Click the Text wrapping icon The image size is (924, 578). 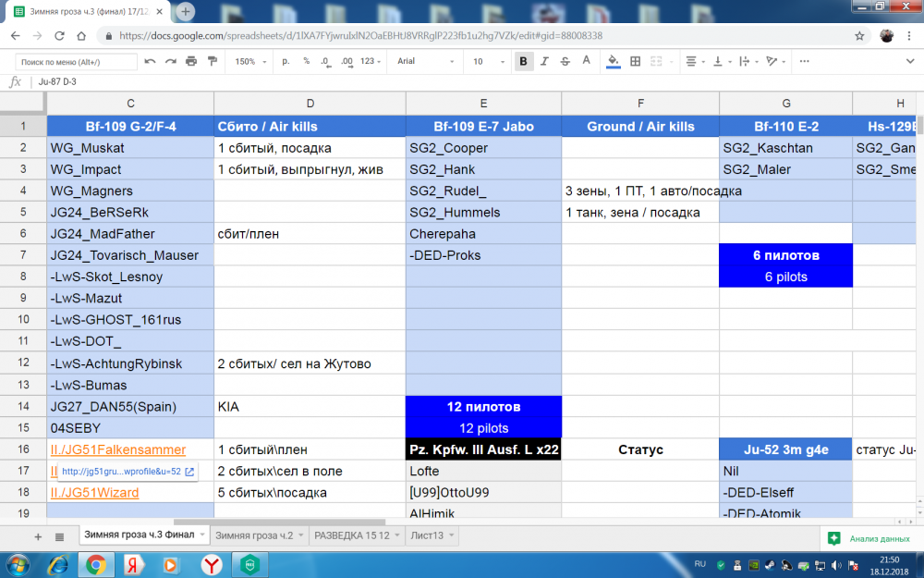coord(747,60)
